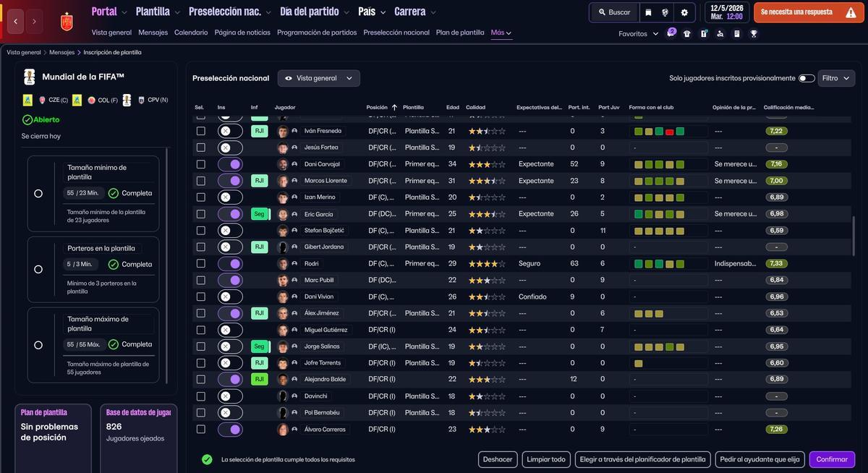Click Pedir al ayudante que elija

[x=759, y=459]
